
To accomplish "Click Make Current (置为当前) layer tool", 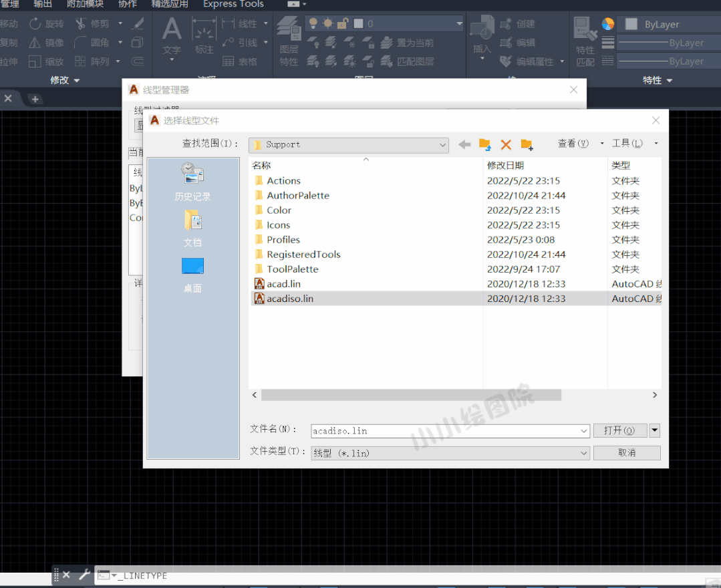I will [x=407, y=43].
